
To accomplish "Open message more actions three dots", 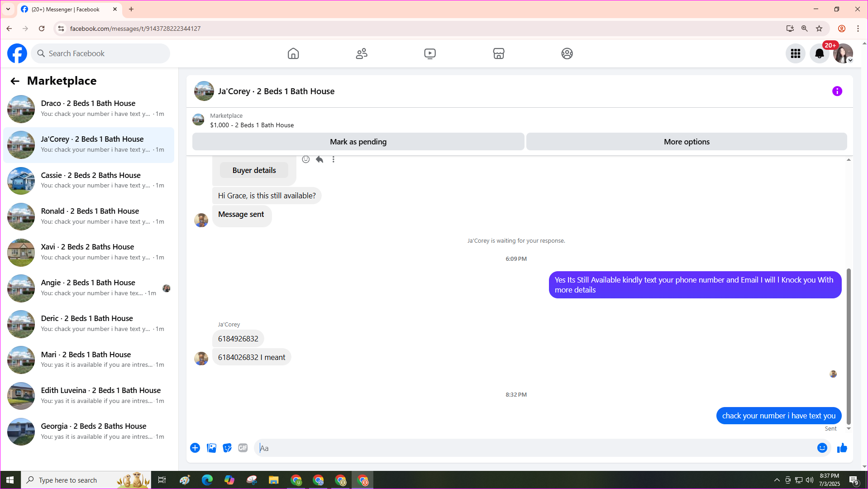I will [x=334, y=159].
